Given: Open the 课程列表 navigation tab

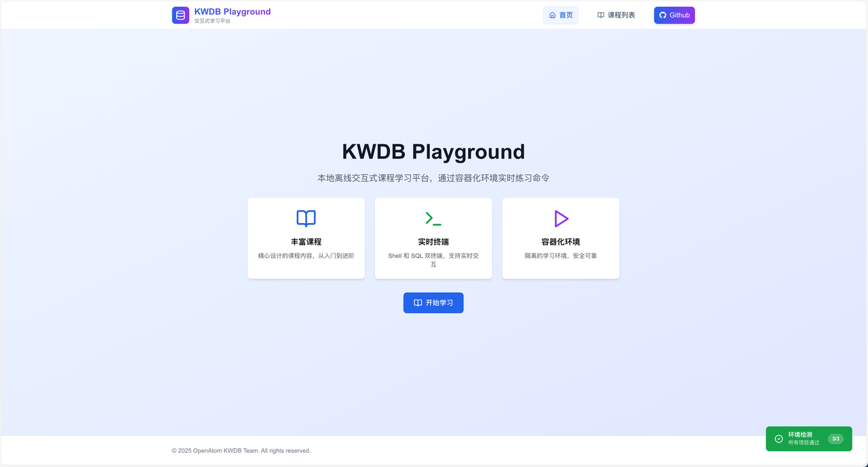Looking at the screenshot, I should click(616, 15).
